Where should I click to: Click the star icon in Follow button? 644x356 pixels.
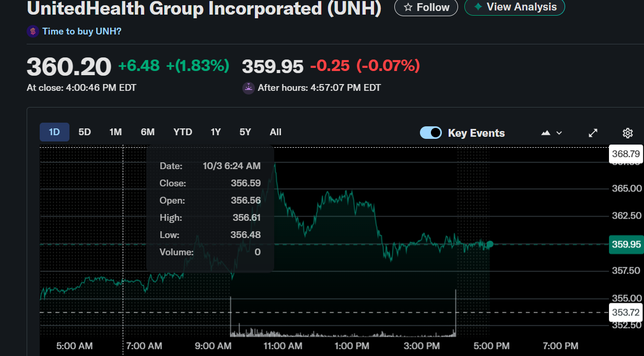point(408,7)
